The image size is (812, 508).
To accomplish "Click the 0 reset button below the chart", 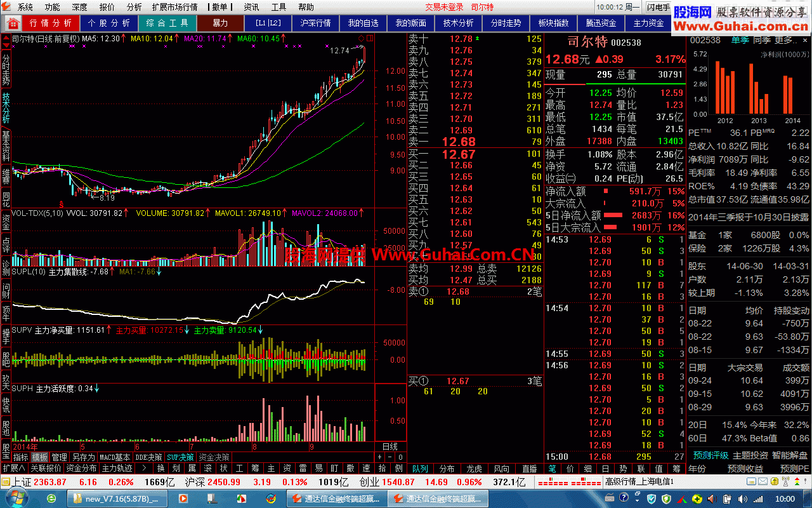I will (400, 457).
